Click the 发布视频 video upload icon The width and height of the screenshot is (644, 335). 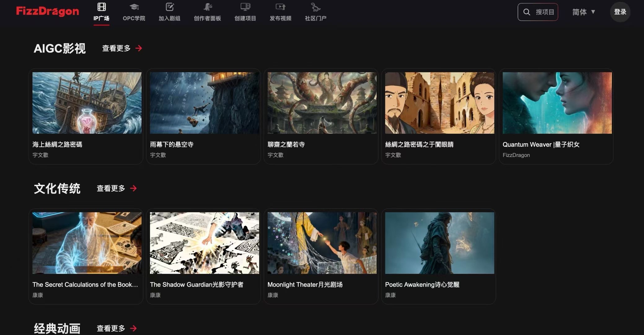coord(280,7)
